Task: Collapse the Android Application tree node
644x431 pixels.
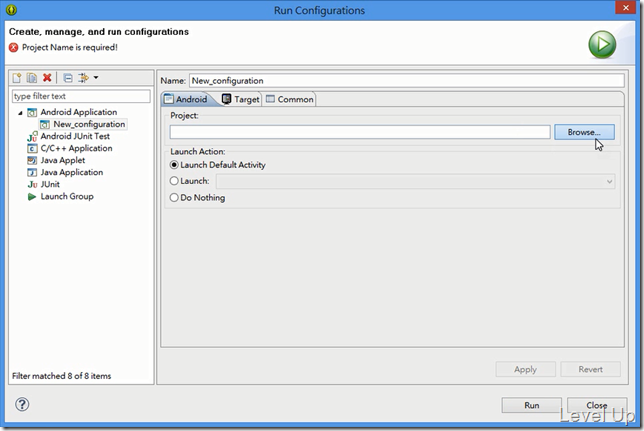Action: tap(20, 113)
